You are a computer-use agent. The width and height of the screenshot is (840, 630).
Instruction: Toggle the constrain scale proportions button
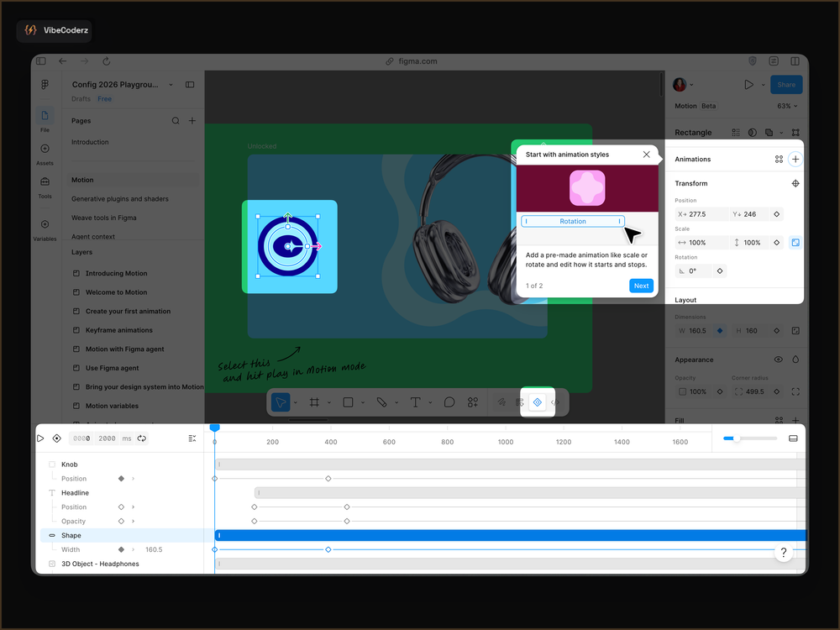(x=795, y=243)
